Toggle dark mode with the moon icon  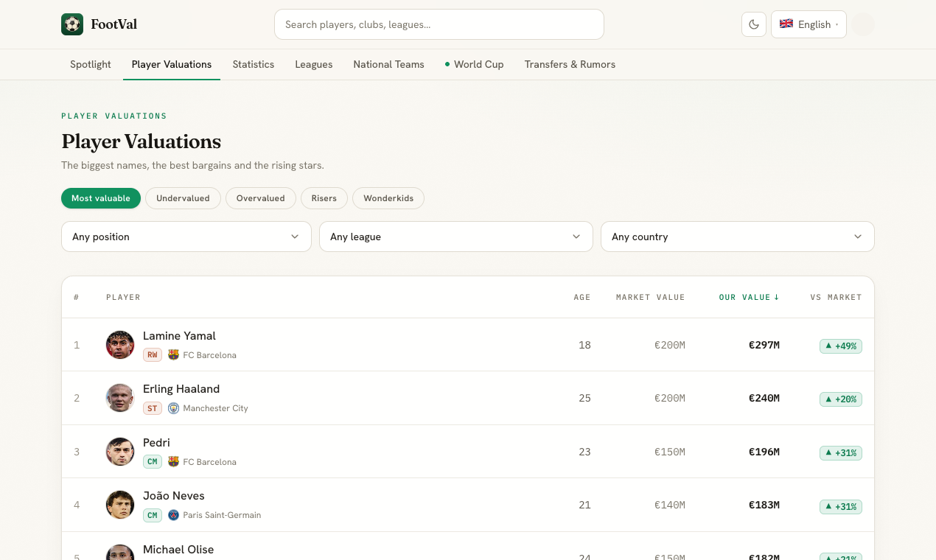tap(754, 24)
